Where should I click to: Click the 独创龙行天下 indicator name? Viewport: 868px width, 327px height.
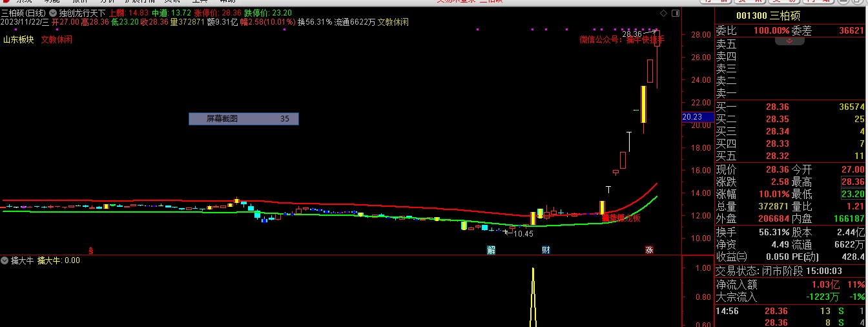point(82,13)
